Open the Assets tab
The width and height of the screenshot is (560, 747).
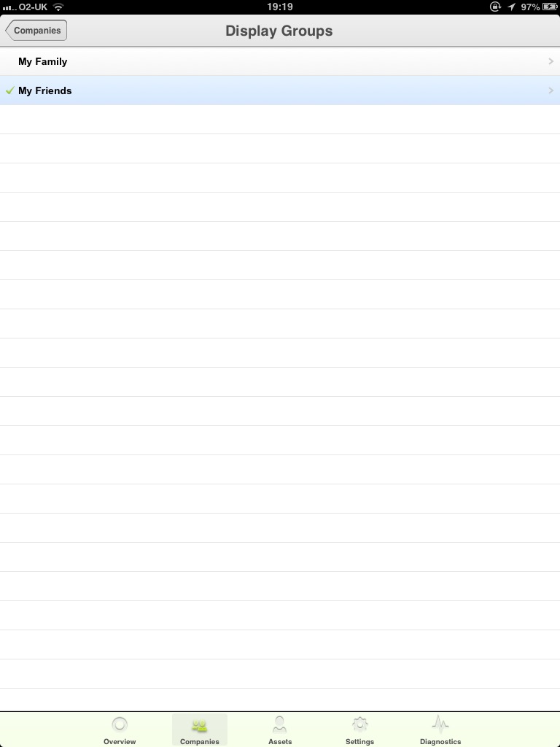pyautogui.click(x=279, y=730)
